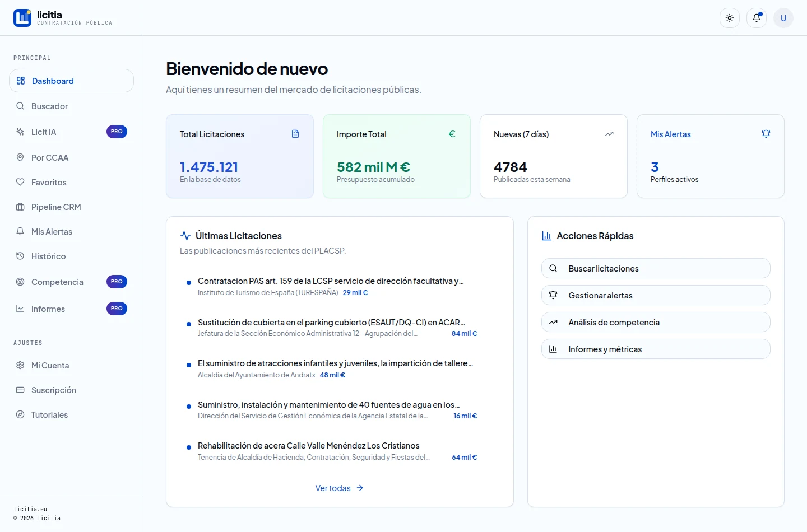Open Mi Cuenta settings
Image resolution: width=807 pixels, height=532 pixels.
[x=71, y=365]
